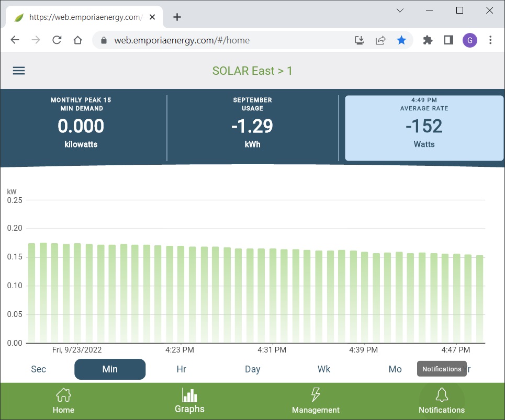505x420 pixels.
Task: Open browser extensions puzzle icon
Action: [x=428, y=40]
